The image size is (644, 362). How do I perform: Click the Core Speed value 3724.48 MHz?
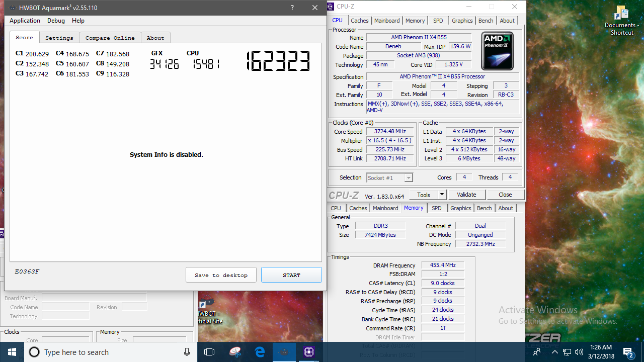point(390,131)
